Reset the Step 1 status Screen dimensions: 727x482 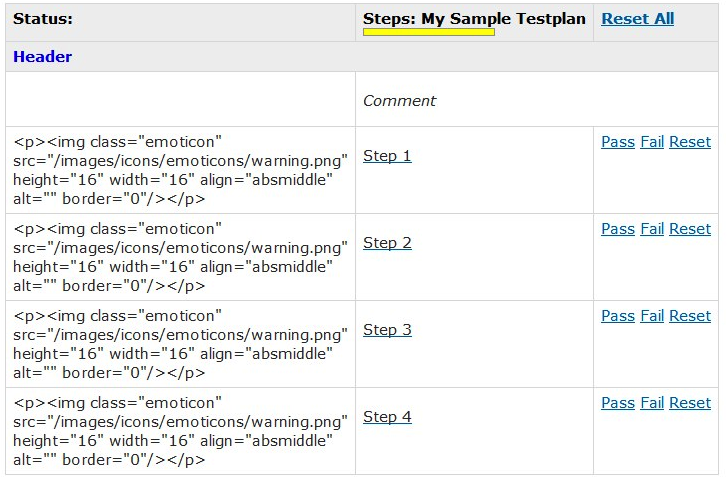point(690,142)
